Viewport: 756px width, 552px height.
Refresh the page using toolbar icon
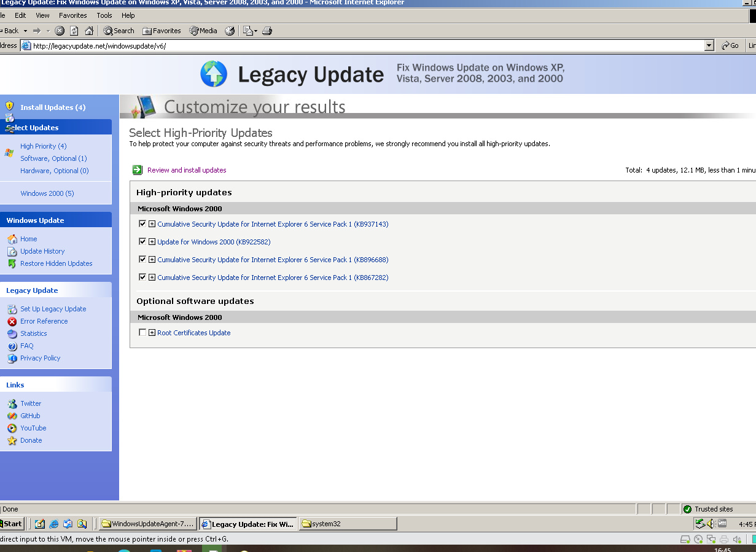tap(74, 31)
